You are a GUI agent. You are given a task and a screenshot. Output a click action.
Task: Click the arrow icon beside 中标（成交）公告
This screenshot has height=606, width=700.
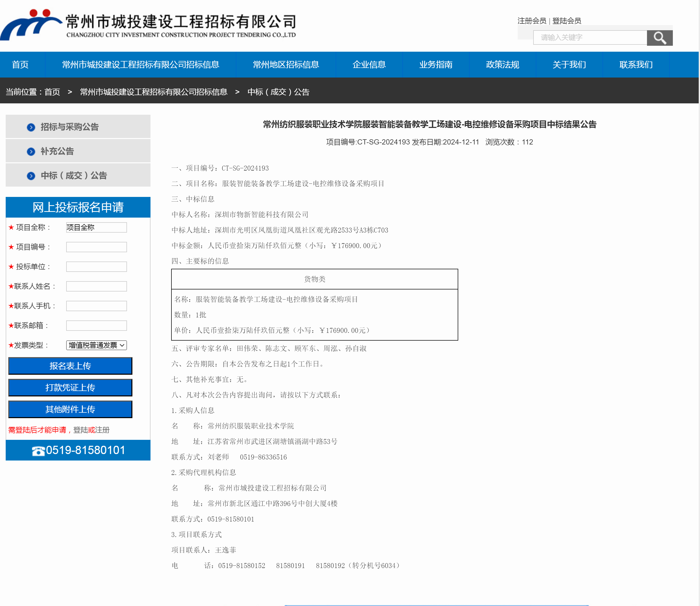31,176
